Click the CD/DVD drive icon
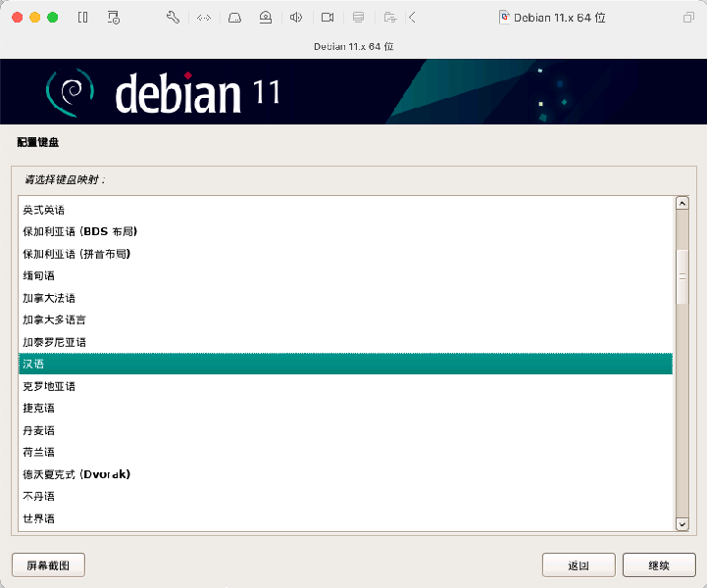The width and height of the screenshot is (707, 588). (x=266, y=18)
